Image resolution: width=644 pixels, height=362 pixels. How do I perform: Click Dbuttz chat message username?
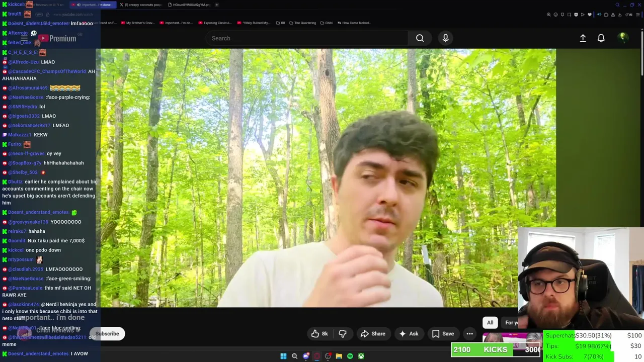tap(15, 182)
